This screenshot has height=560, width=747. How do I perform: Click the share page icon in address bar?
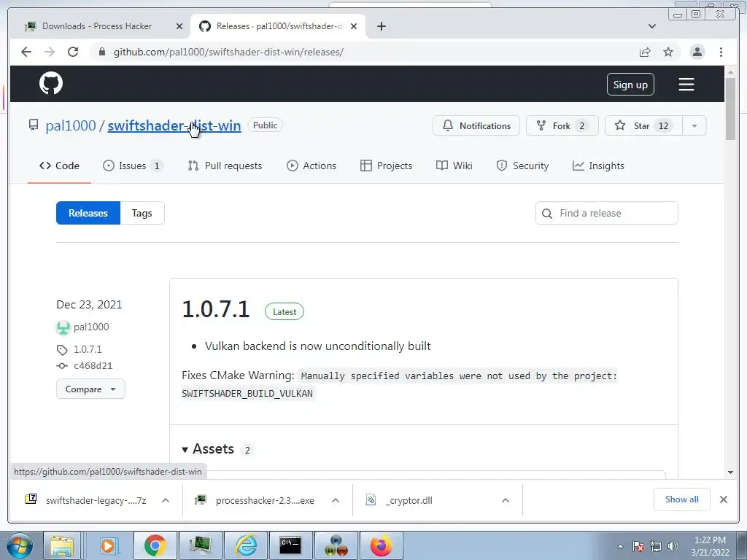(x=645, y=52)
